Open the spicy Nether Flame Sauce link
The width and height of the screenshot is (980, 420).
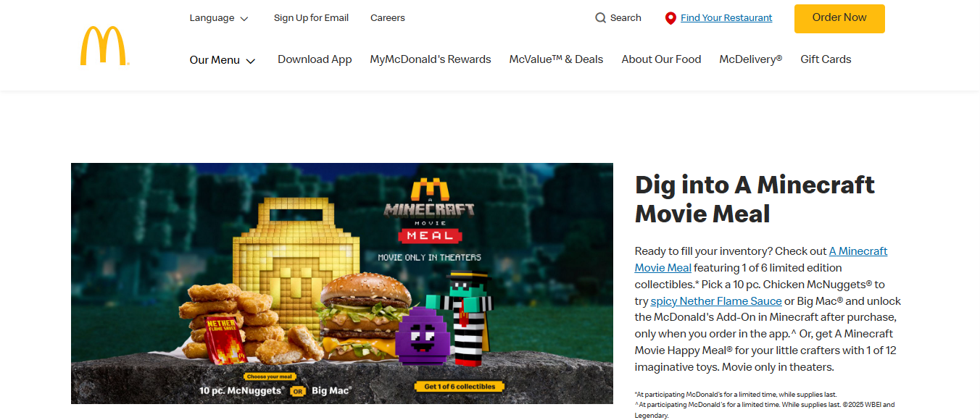[x=715, y=301]
